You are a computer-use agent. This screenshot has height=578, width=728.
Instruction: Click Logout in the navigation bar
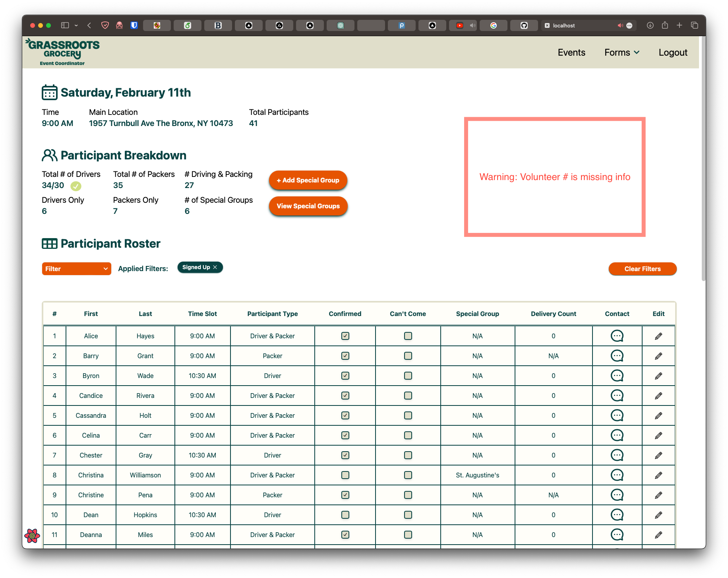[x=673, y=52]
